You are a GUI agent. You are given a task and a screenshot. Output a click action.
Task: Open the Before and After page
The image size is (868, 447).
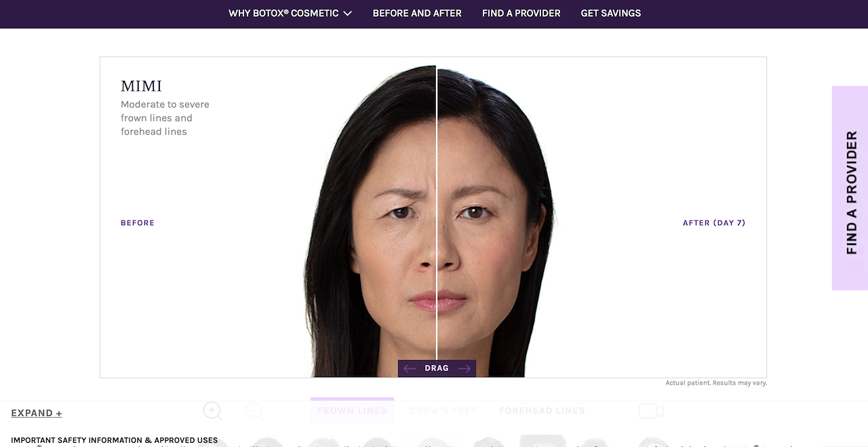(x=417, y=14)
